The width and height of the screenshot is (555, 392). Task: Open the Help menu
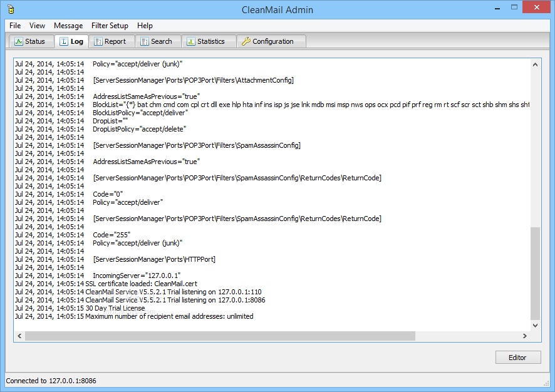(x=145, y=26)
